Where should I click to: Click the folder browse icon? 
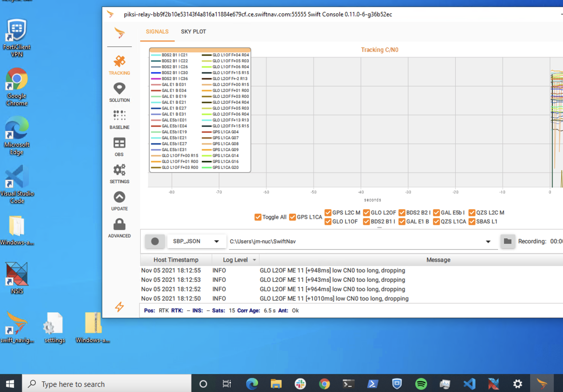[x=507, y=241]
